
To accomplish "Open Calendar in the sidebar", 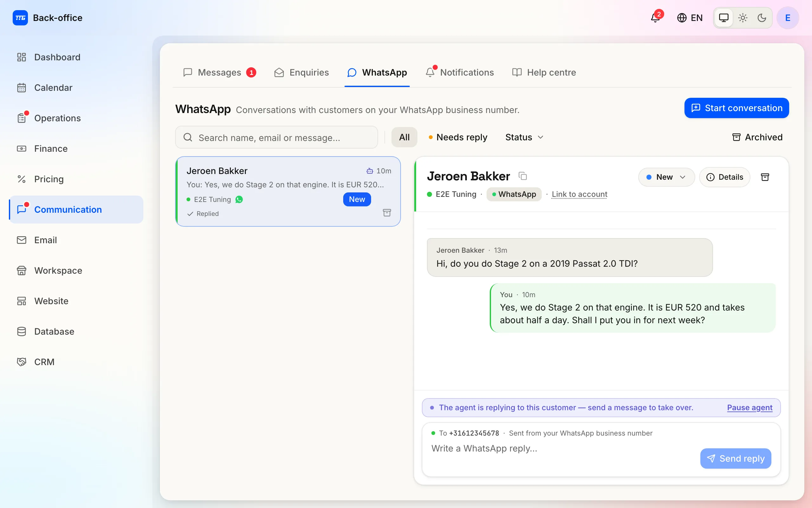I will tap(76, 88).
